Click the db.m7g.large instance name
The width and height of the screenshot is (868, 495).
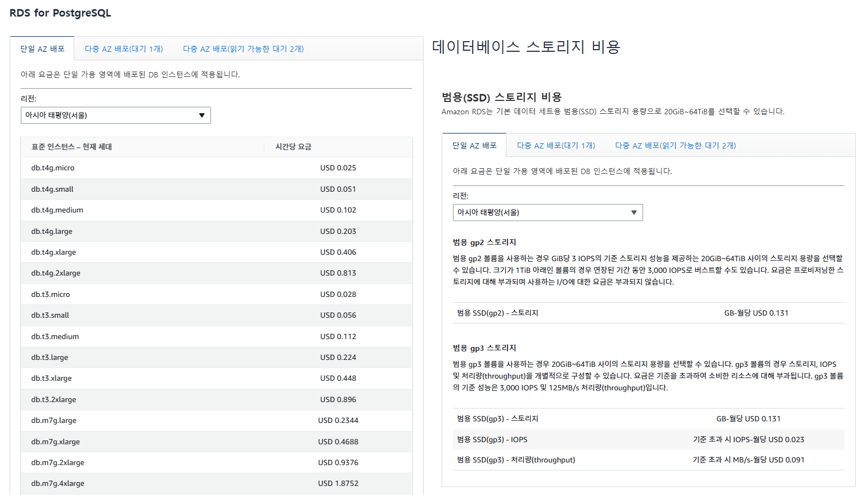(53, 420)
